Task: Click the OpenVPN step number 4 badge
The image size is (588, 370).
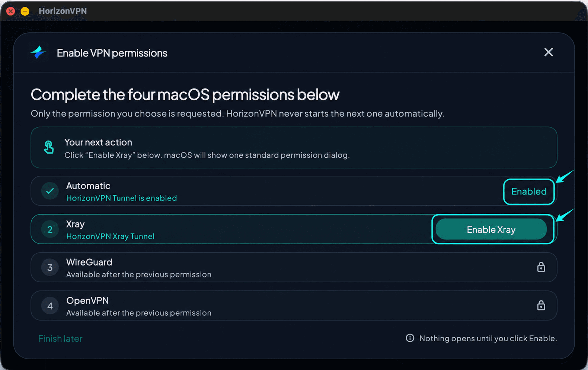Action: (x=50, y=306)
